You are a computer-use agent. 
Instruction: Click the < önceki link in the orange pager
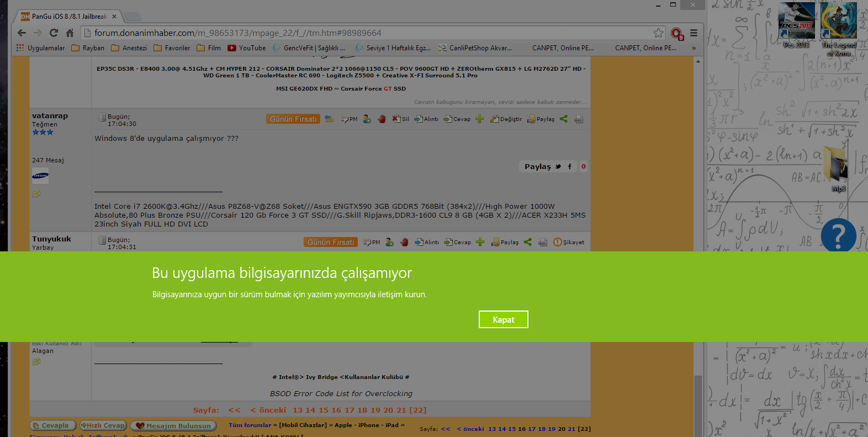pos(268,410)
